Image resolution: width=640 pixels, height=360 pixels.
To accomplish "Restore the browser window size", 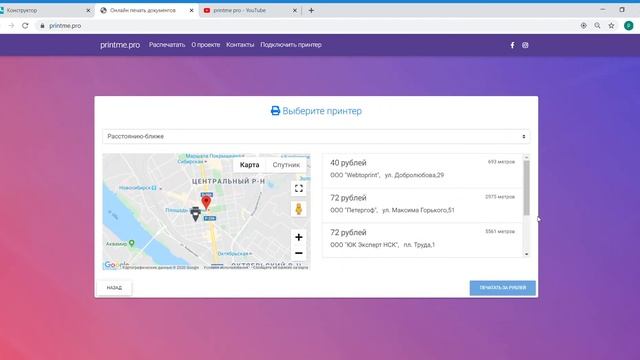I will 622,10.
